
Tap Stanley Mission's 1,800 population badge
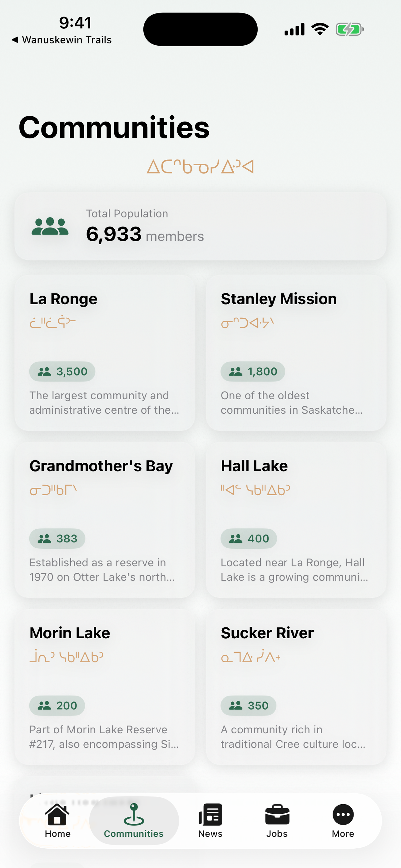pyautogui.click(x=253, y=371)
